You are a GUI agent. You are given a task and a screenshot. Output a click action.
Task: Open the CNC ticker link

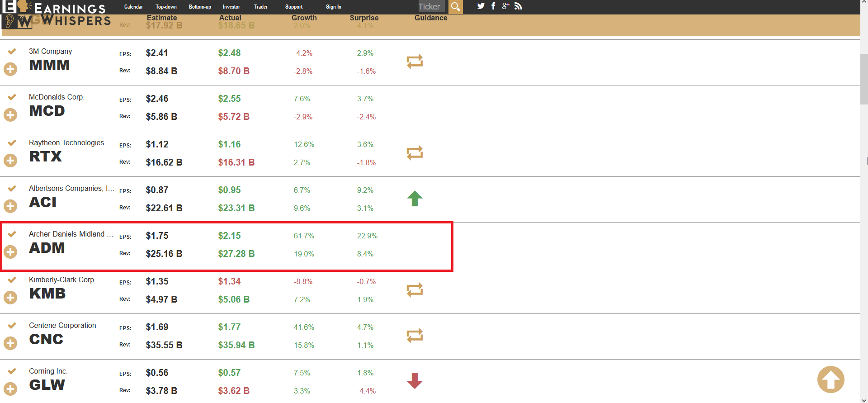46,339
